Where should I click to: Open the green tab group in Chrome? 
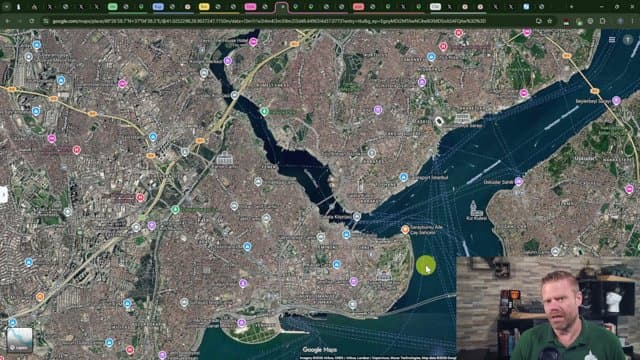(112, 7)
